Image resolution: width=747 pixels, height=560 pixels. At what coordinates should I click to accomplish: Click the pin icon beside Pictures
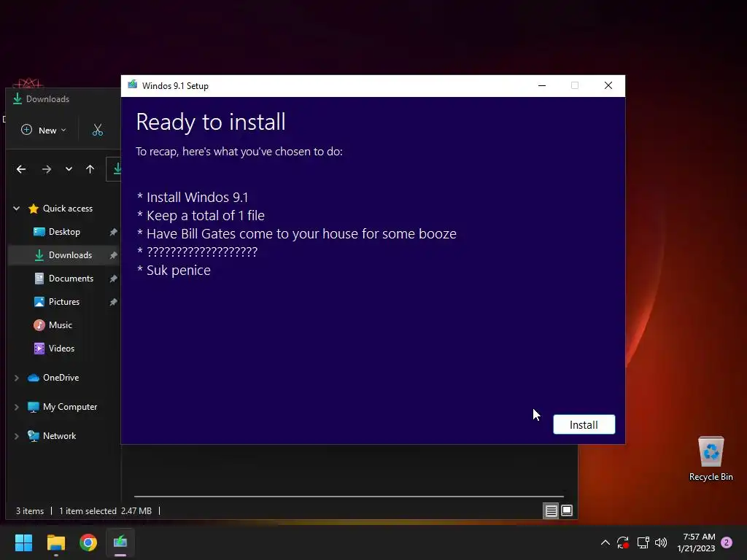click(x=113, y=302)
